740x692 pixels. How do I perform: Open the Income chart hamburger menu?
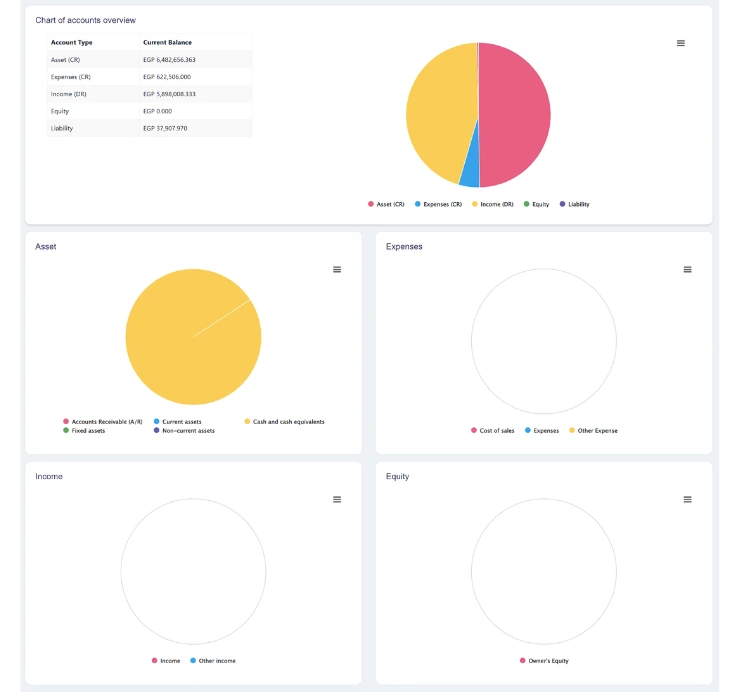click(x=337, y=499)
